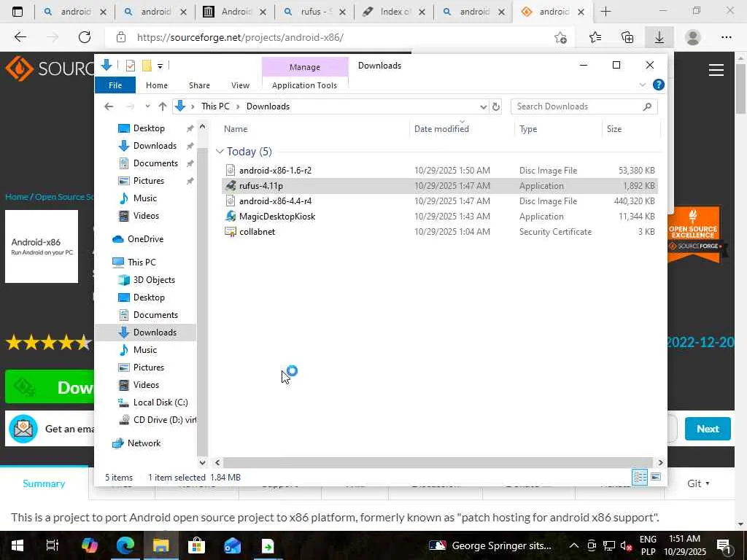Open the Share ribbon tab

[199, 85]
